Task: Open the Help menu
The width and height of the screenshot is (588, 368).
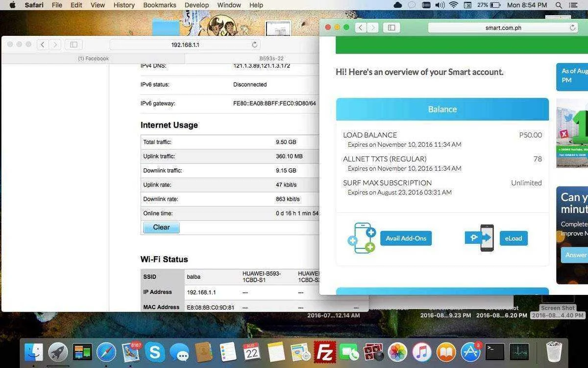Action: click(256, 5)
